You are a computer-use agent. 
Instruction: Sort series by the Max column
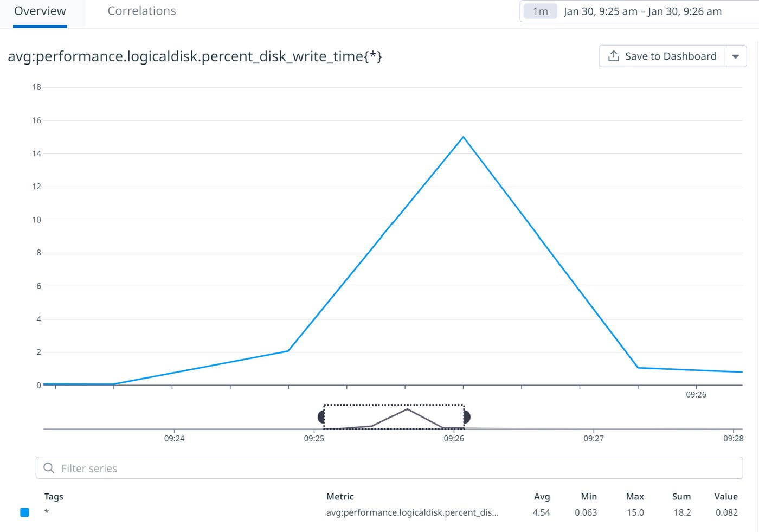(635, 496)
